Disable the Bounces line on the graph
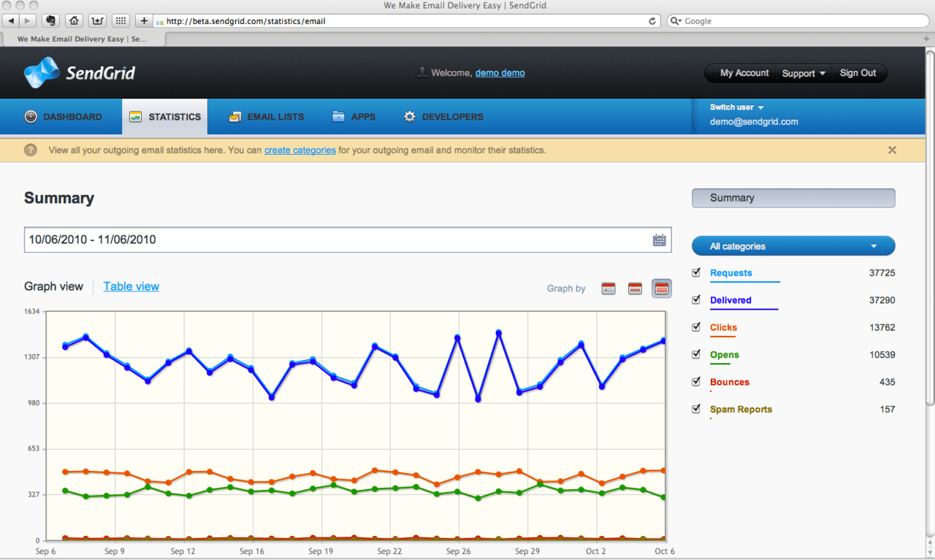 click(695, 381)
